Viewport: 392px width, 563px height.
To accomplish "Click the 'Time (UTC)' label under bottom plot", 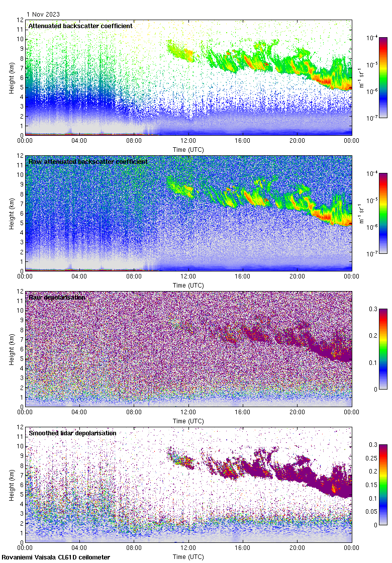I will pos(188,557).
